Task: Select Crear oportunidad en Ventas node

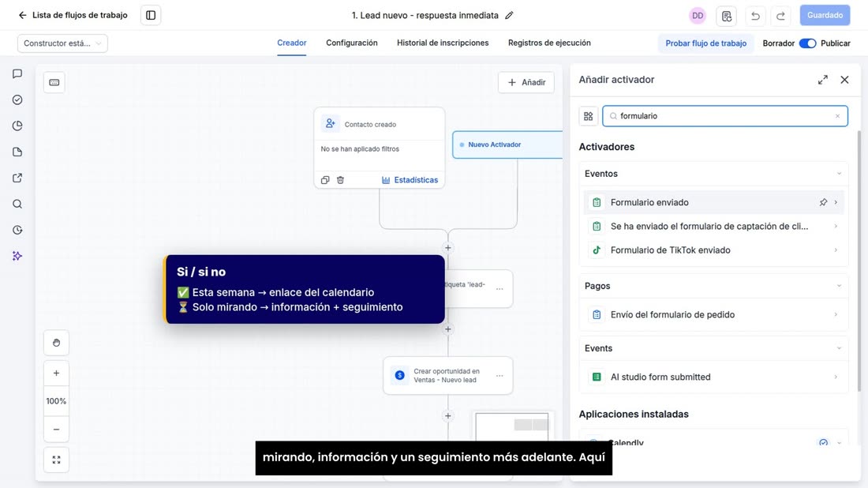Action: click(x=448, y=376)
